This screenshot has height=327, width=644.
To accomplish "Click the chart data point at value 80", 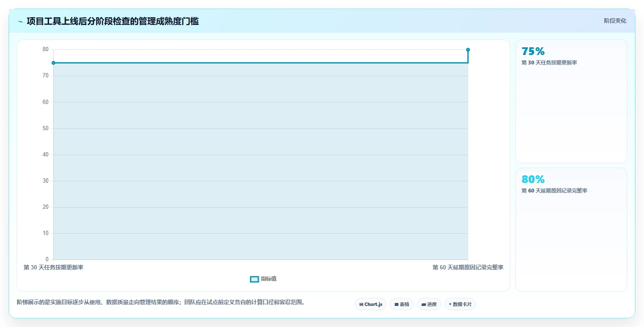I will coord(468,50).
